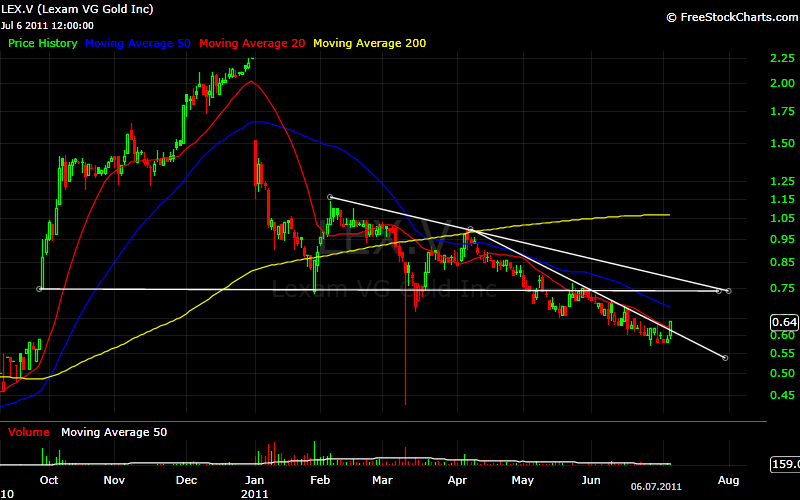Click the Aug label on the time axis

728,480
